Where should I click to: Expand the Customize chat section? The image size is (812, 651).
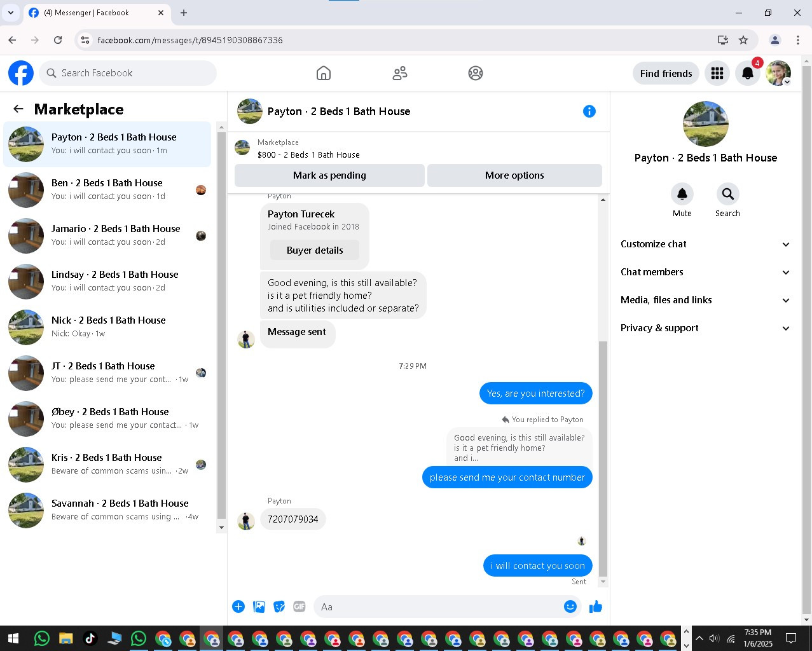(706, 244)
